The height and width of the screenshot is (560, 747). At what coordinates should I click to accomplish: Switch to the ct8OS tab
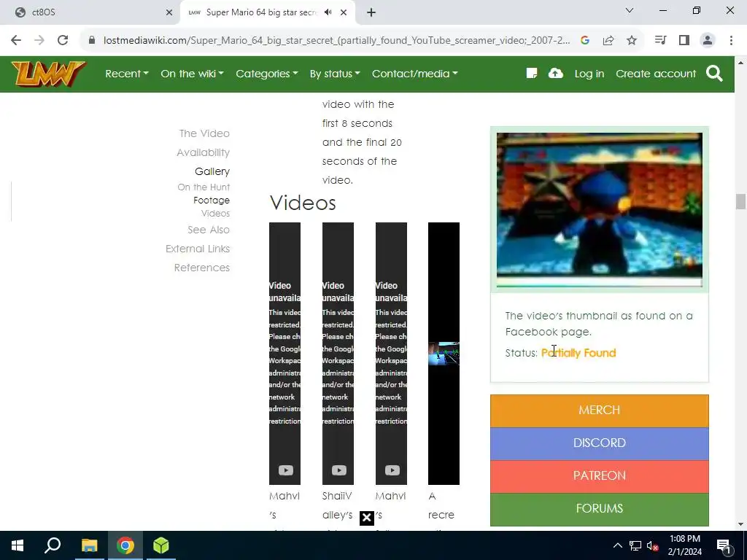point(90,12)
